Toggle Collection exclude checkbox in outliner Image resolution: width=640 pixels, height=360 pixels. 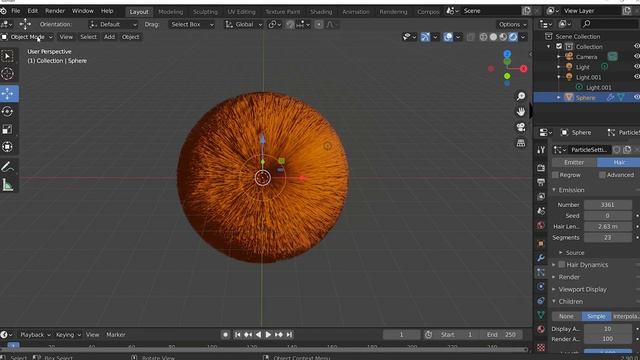coord(559,47)
